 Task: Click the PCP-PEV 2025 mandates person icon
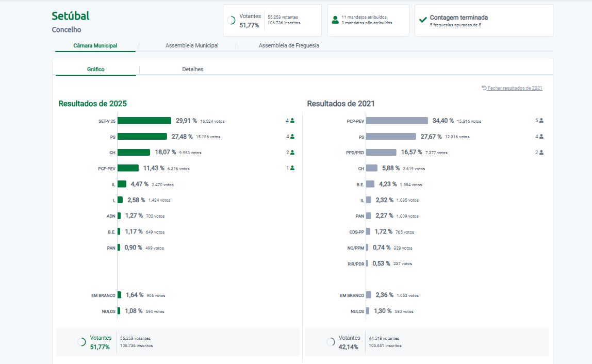[x=292, y=168]
